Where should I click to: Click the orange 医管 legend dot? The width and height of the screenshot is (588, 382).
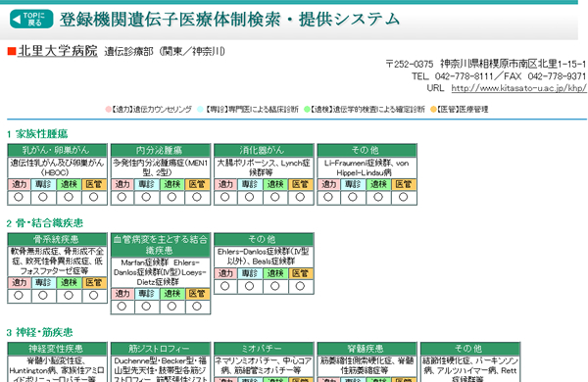[433, 109]
